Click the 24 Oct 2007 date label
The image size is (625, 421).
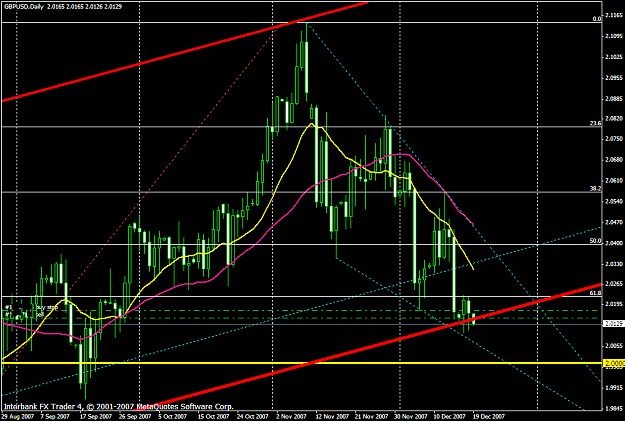click(254, 417)
